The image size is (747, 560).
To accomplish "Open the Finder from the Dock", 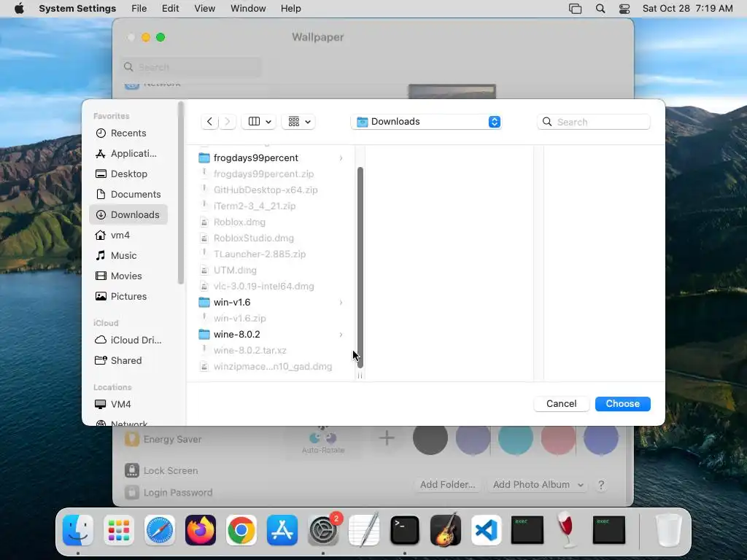I will point(78,530).
